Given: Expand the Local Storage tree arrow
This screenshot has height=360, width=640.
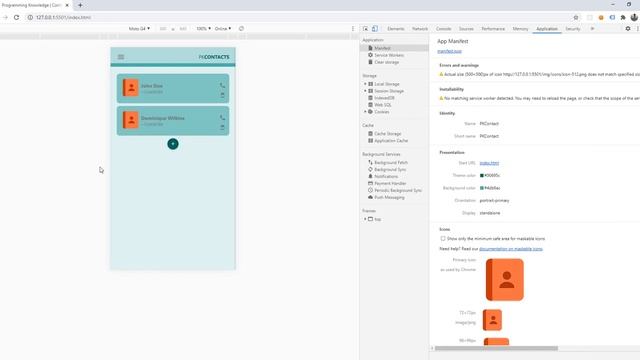Looking at the screenshot, I should pyautogui.click(x=365, y=84).
